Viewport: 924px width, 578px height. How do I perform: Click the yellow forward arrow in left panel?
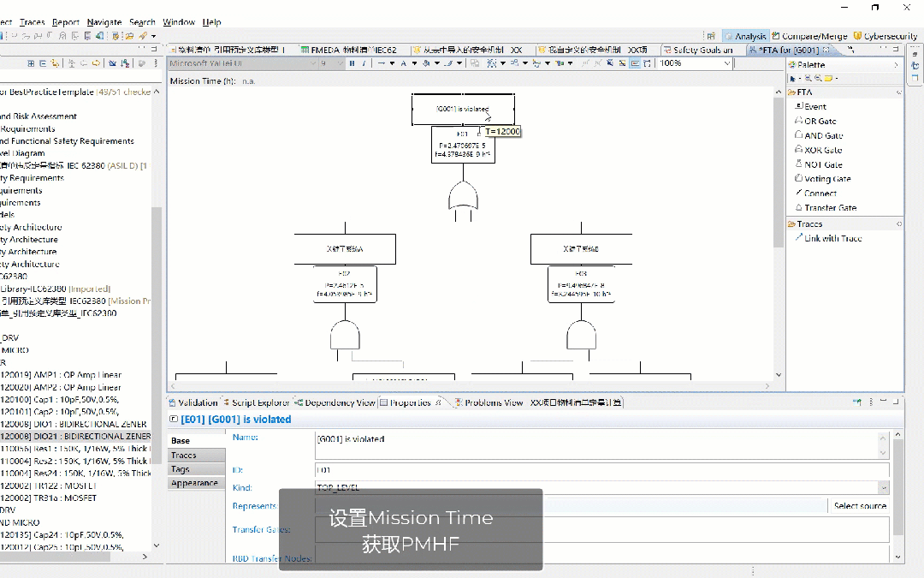96,63
